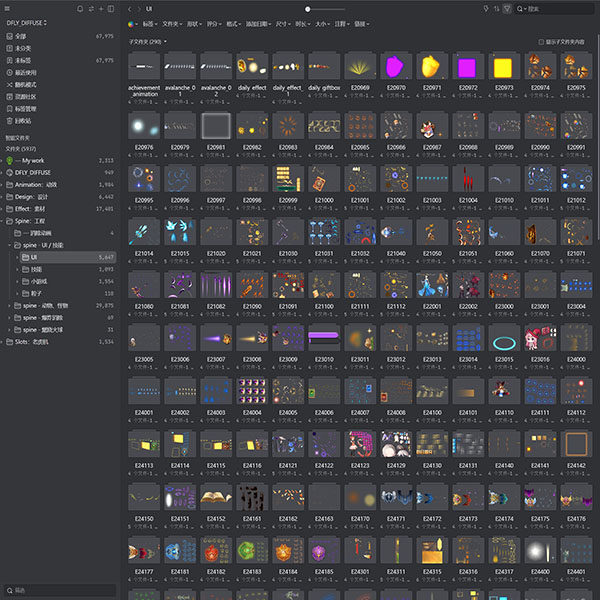The image size is (600, 600).
Task: Click the vertical scrollbar on the right
Action: [x=598, y=138]
